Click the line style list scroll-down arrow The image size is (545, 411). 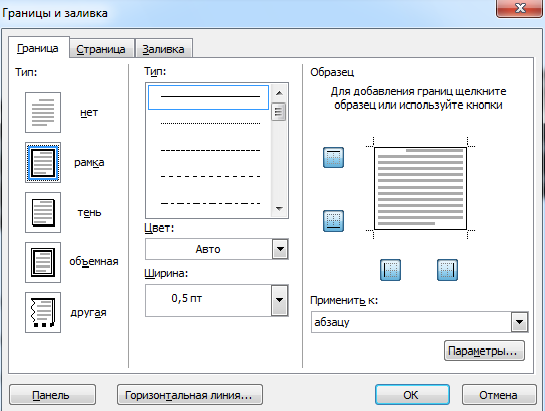279,209
